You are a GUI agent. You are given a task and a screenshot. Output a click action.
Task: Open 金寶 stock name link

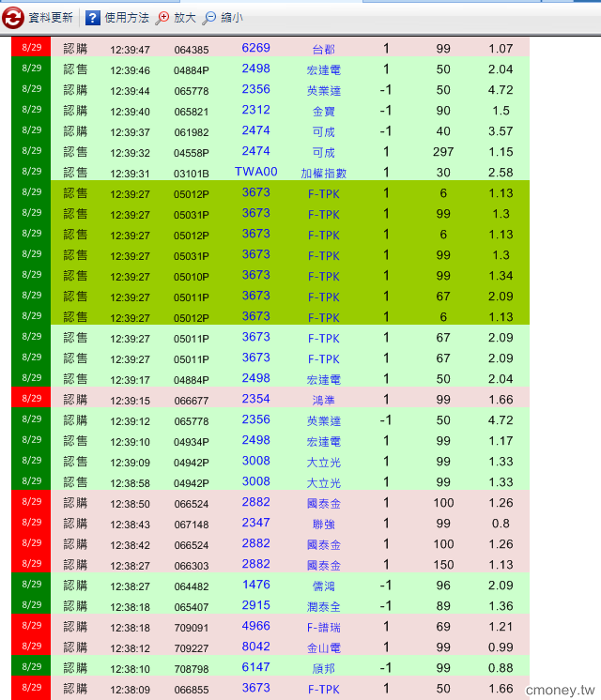[324, 111]
